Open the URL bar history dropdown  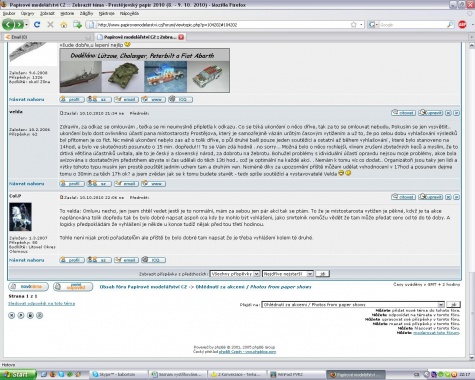tap(361, 25)
